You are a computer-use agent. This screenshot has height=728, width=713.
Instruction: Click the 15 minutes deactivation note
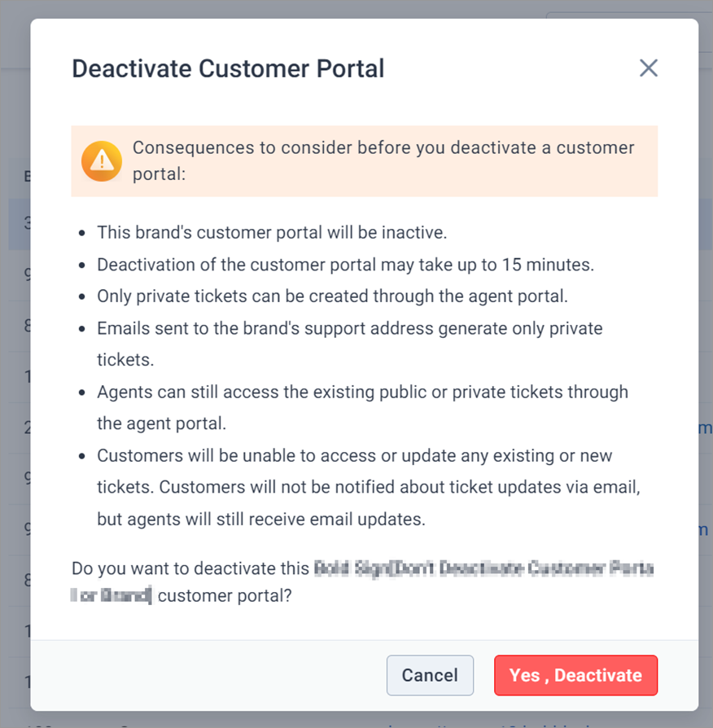click(x=345, y=264)
